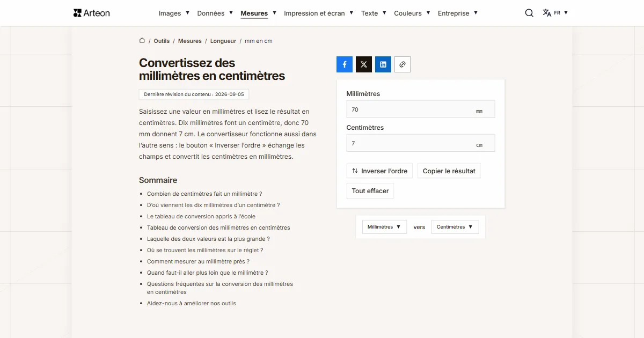Click Copier le résultat button
This screenshot has width=644, height=338.
(449, 171)
